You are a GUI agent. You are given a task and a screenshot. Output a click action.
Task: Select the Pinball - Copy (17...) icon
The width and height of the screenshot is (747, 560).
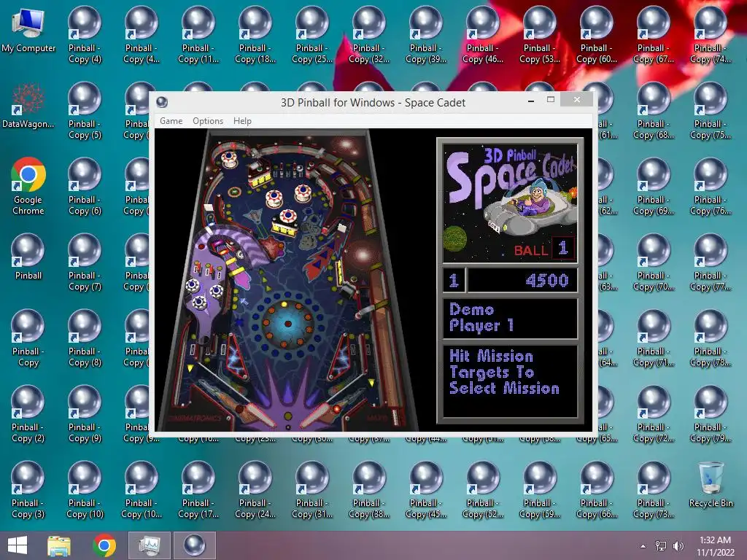pos(198,490)
